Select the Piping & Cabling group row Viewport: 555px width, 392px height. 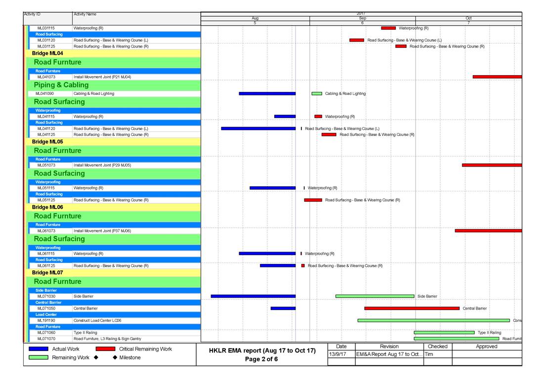pos(114,85)
